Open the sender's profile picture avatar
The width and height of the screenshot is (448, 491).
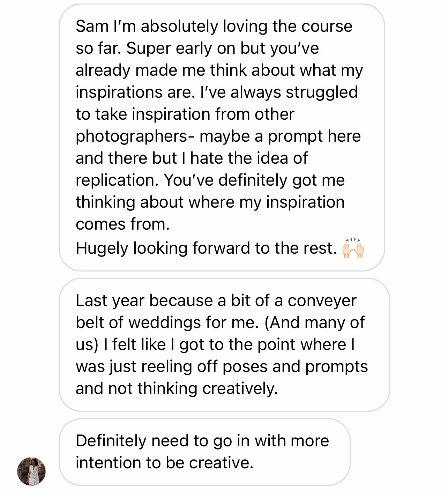coord(31,471)
